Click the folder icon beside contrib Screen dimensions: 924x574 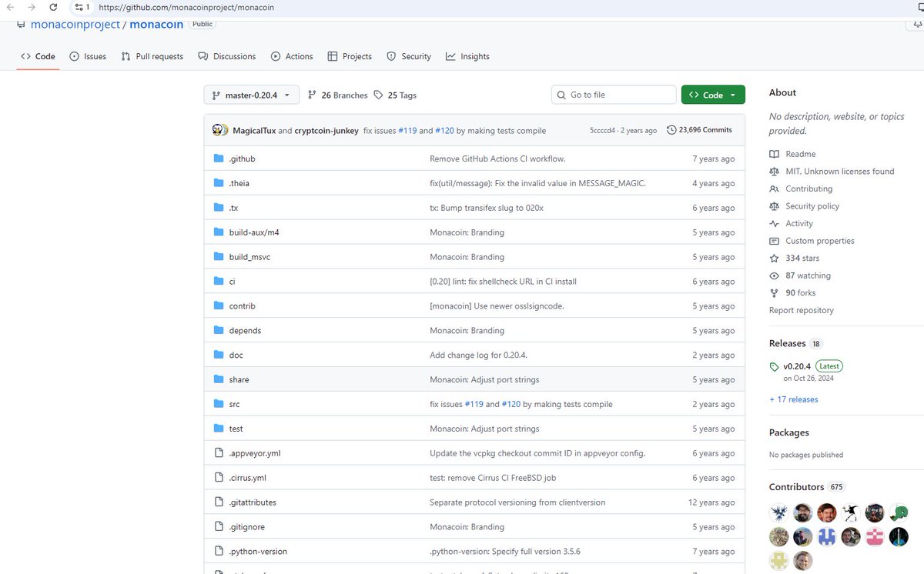pyautogui.click(x=219, y=306)
